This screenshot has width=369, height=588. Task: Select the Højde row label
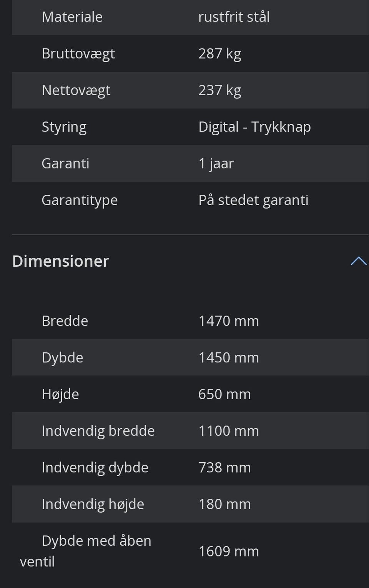[60, 394]
